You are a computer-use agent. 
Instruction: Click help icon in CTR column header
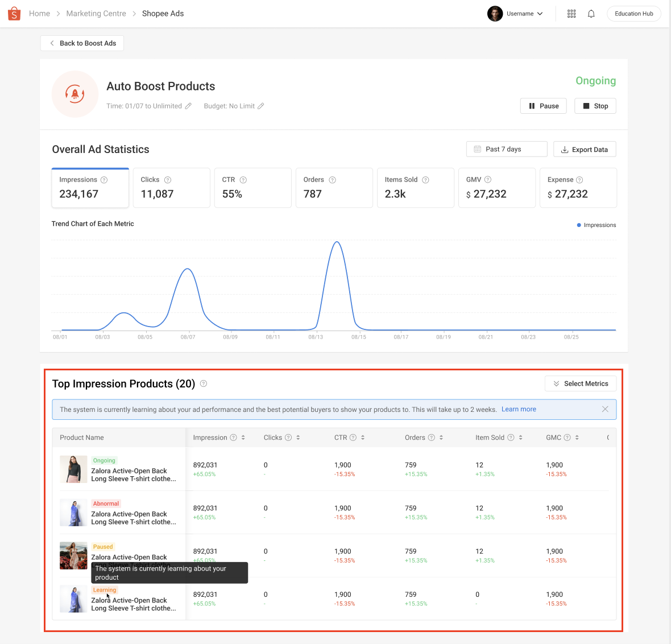[x=353, y=437]
